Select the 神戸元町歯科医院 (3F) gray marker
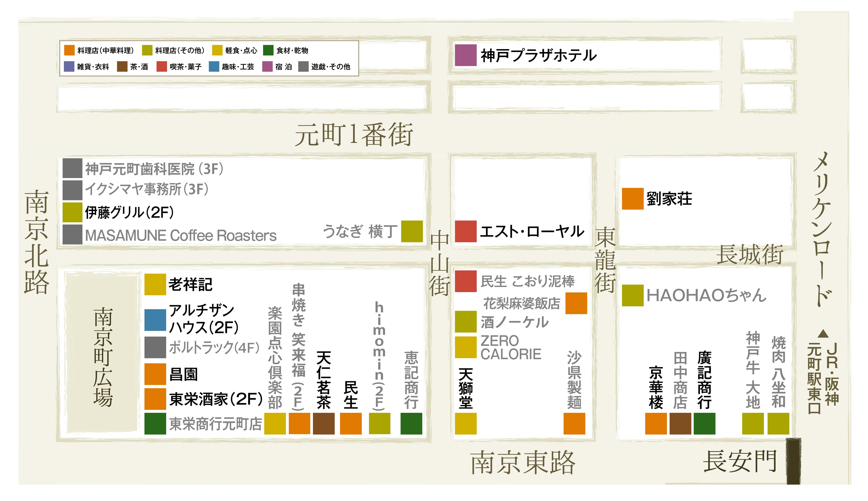This screenshot has height=501, width=868. pyautogui.click(x=72, y=168)
